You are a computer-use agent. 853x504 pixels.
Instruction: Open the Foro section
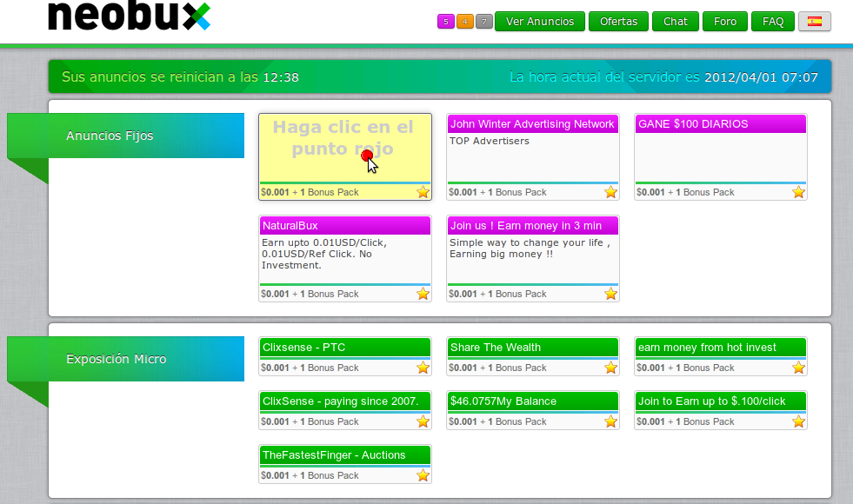tap(724, 21)
